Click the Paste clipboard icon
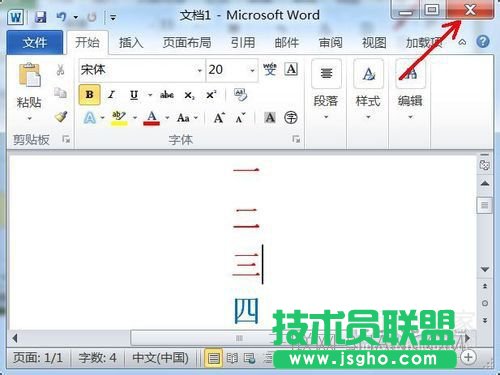The width and height of the screenshot is (500, 375). click(x=29, y=75)
